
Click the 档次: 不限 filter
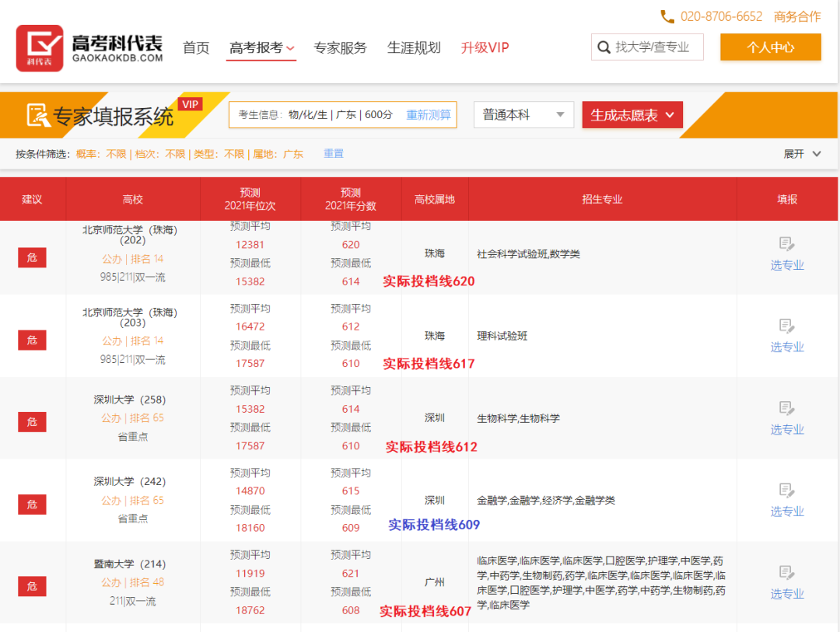tap(160, 154)
